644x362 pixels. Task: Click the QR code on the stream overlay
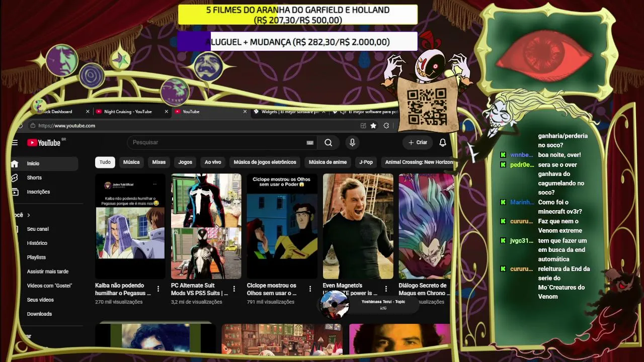(427, 106)
